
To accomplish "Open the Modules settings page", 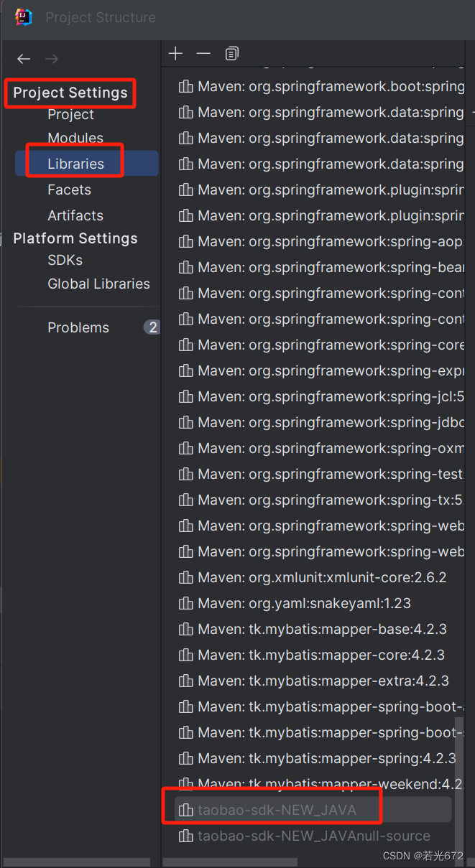I will 75,138.
